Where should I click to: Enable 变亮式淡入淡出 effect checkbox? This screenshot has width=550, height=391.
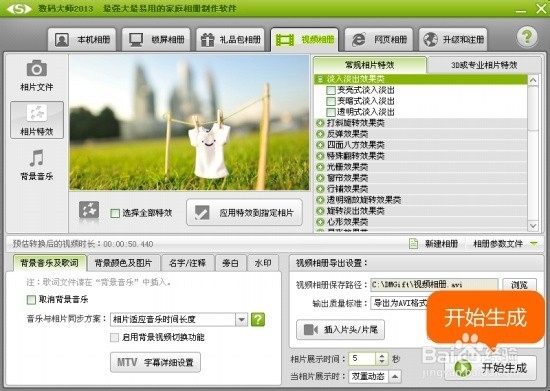click(x=331, y=90)
